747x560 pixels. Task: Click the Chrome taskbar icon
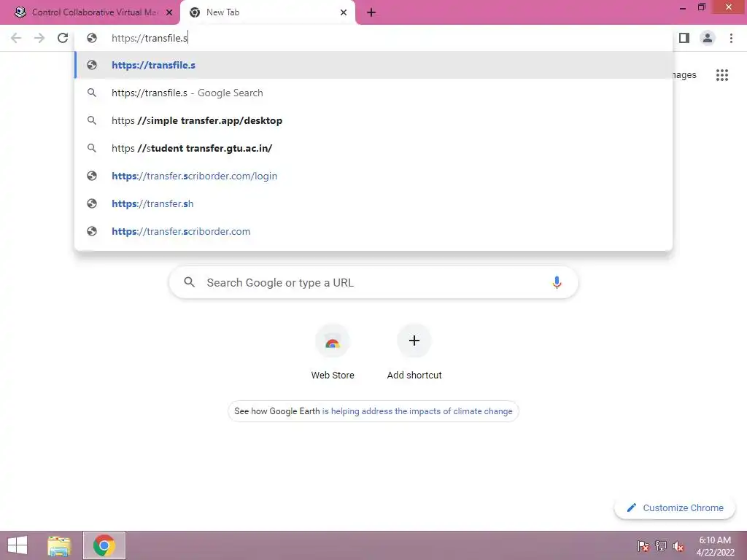[104, 545]
